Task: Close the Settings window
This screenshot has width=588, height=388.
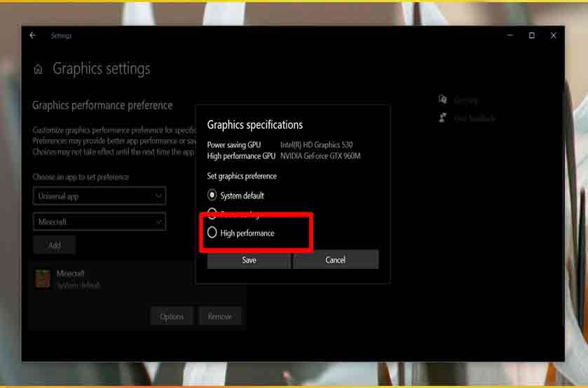Action: 554,35
